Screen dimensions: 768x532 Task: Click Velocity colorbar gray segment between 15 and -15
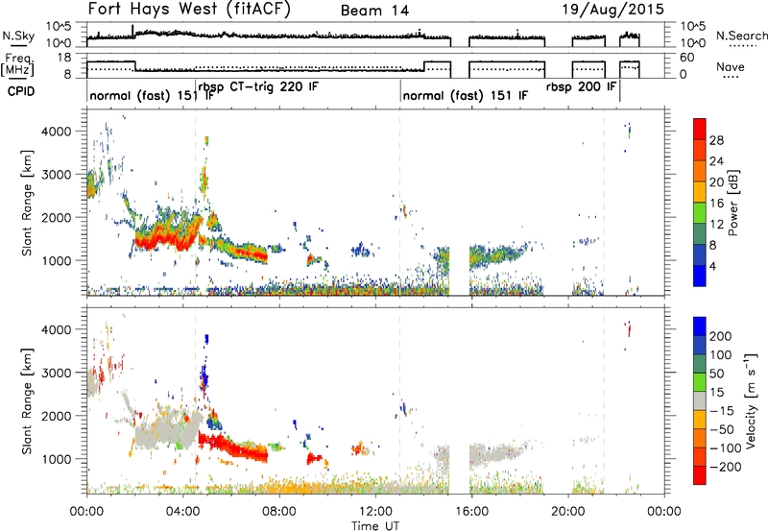(x=700, y=401)
